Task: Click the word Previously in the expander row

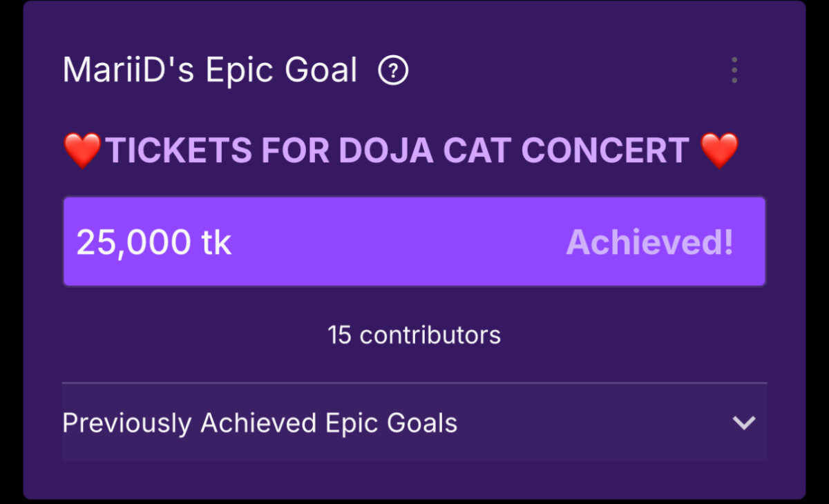Action: click(126, 423)
